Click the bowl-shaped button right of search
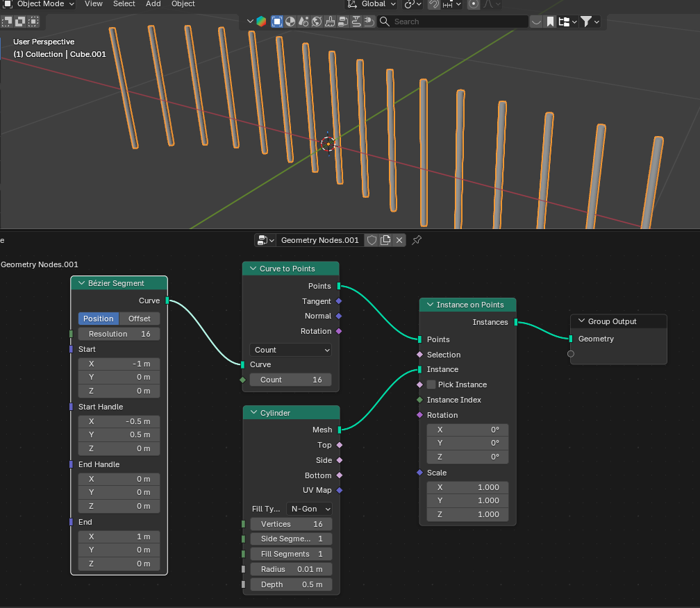This screenshot has height=608, width=700. pyautogui.click(x=536, y=22)
